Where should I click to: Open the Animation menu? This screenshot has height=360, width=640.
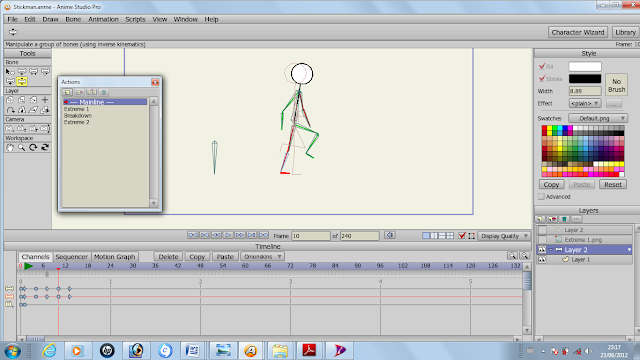click(103, 19)
